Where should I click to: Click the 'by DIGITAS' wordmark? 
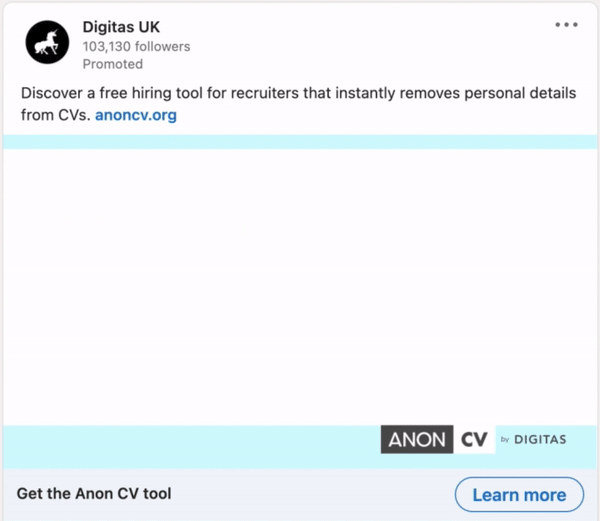pos(533,440)
